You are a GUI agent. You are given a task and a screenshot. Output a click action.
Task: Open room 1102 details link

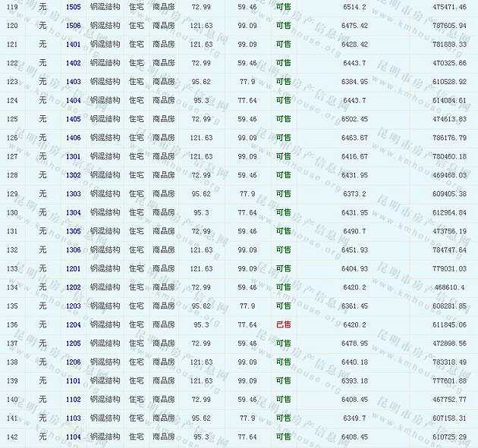[73, 399]
